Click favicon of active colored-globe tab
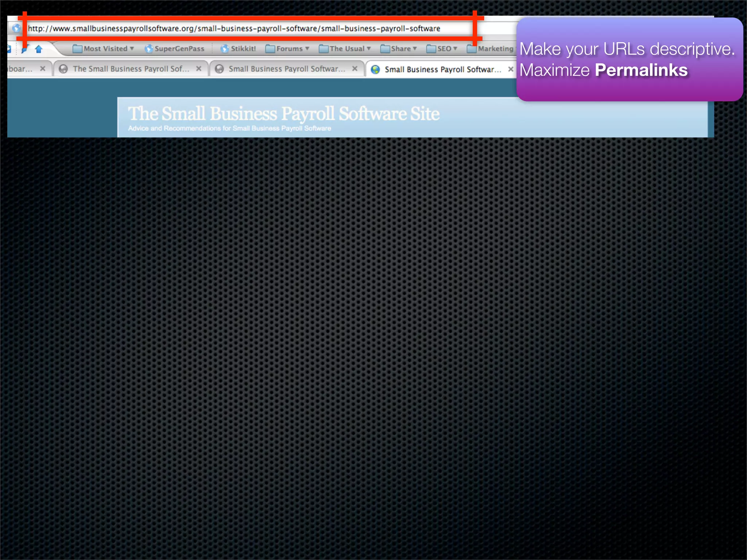The width and height of the screenshot is (747, 560). 375,70
